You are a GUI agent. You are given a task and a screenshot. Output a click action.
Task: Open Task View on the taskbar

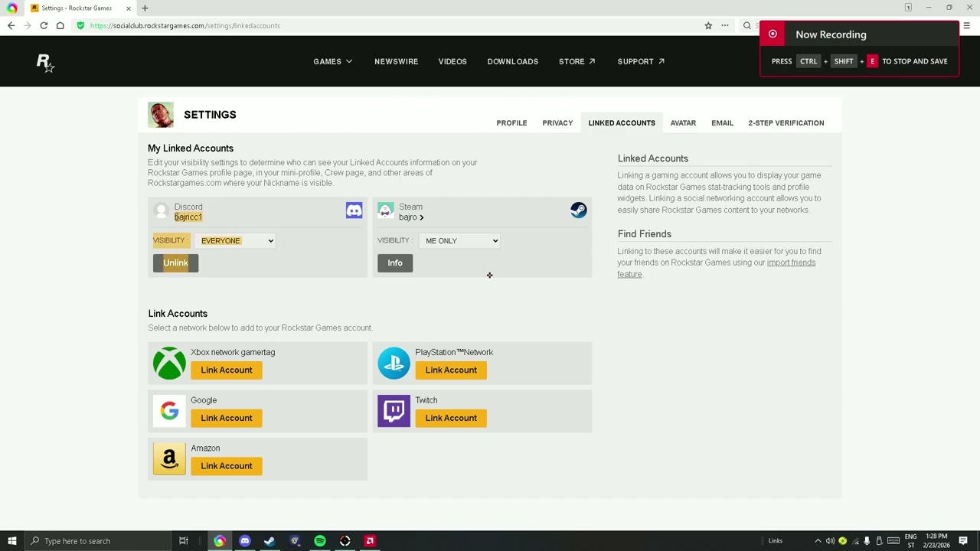pyautogui.click(x=184, y=541)
